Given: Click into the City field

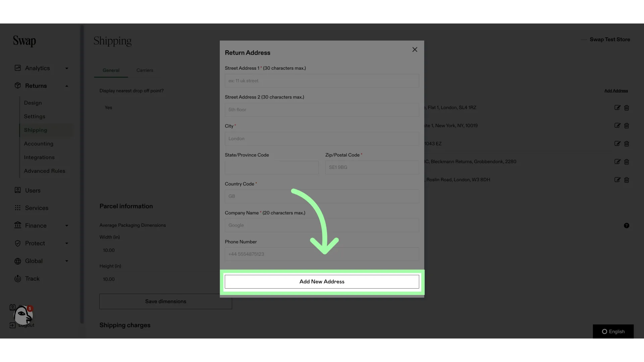Looking at the screenshot, I should [322, 138].
